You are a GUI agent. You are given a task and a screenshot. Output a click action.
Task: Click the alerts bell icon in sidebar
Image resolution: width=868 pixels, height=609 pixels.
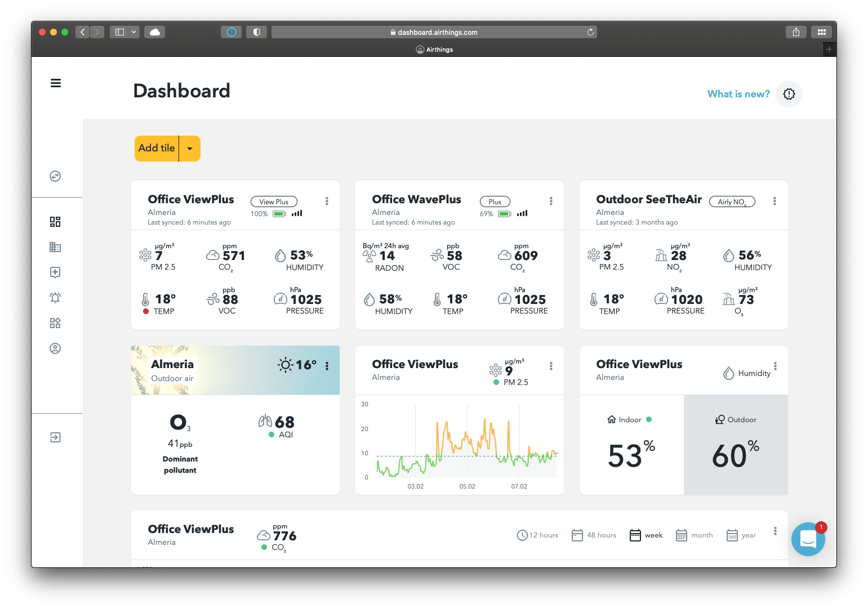coord(55,298)
